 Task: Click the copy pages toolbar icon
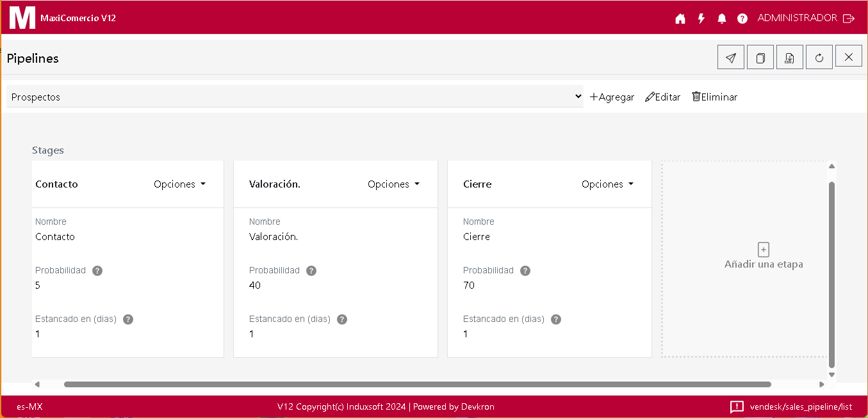click(x=760, y=58)
